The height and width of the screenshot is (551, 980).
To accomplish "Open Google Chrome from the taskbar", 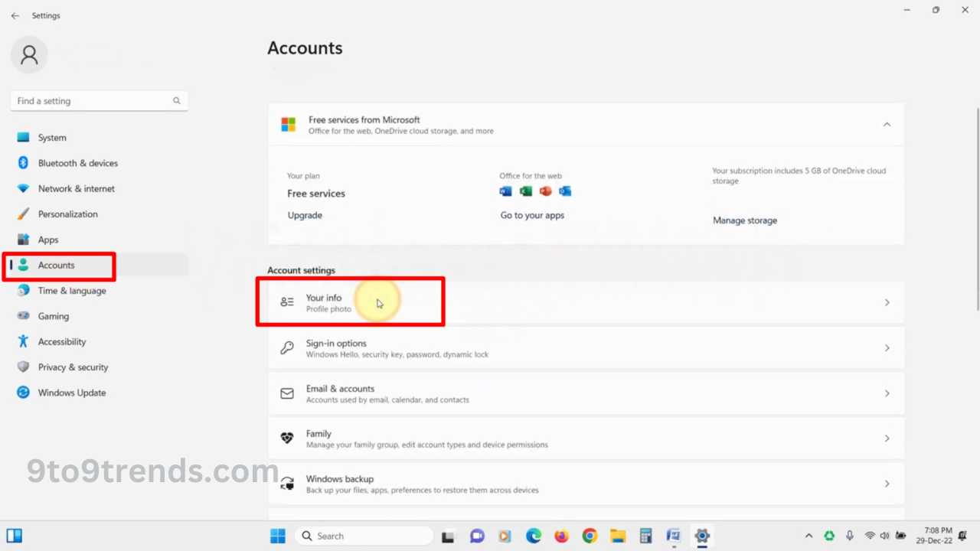I will coord(590,536).
